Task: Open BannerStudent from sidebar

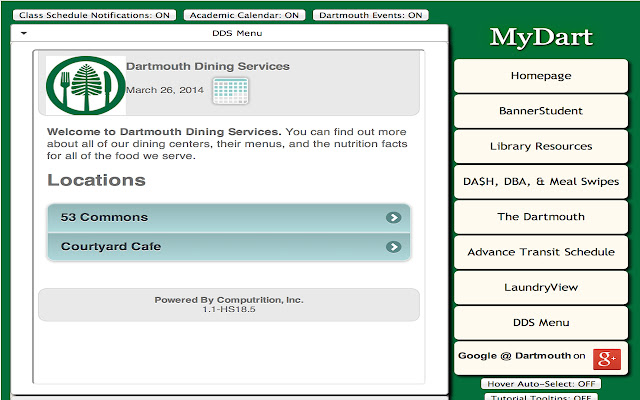Action: click(541, 111)
